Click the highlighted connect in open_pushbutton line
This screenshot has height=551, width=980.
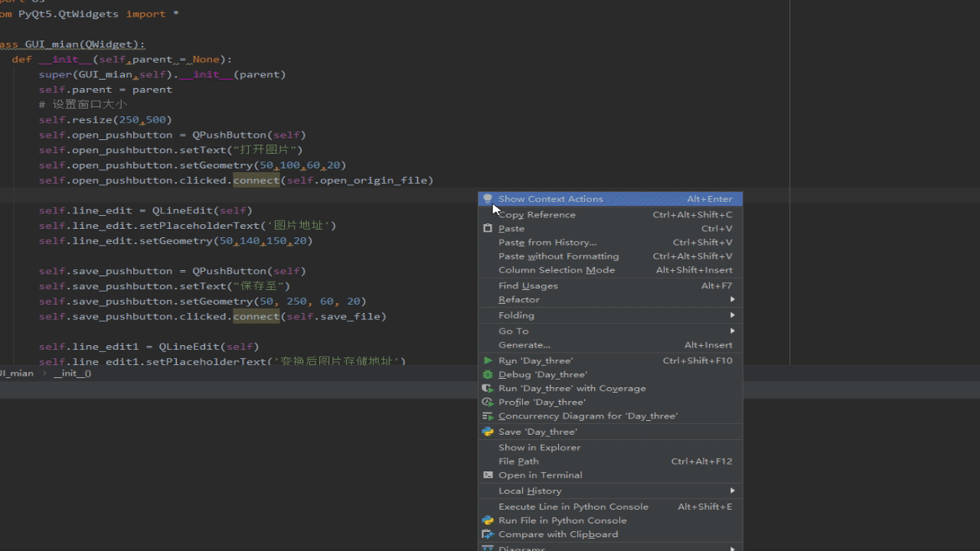pos(256,181)
